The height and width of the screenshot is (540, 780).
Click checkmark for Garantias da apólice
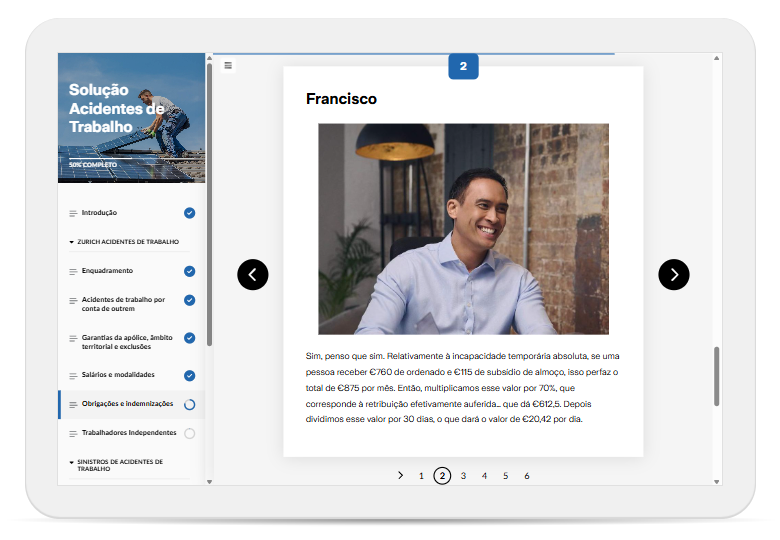[x=190, y=338]
